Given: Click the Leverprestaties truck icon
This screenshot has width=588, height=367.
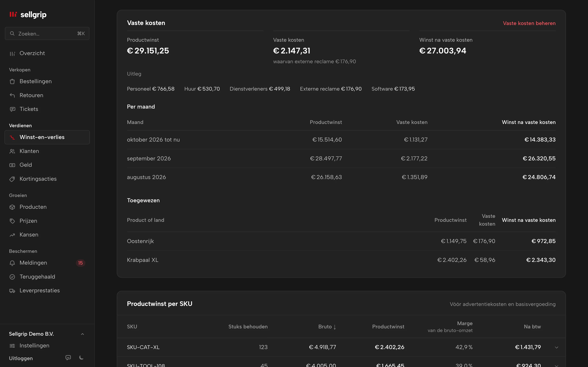Looking at the screenshot, I should click(12, 291).
